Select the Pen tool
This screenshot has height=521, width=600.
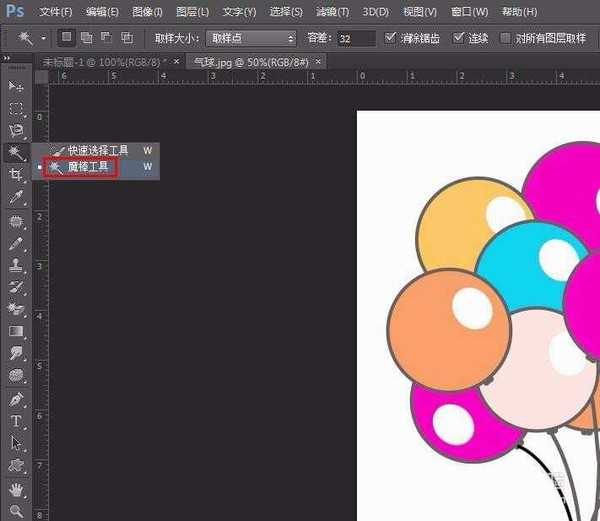click(16, 399)
